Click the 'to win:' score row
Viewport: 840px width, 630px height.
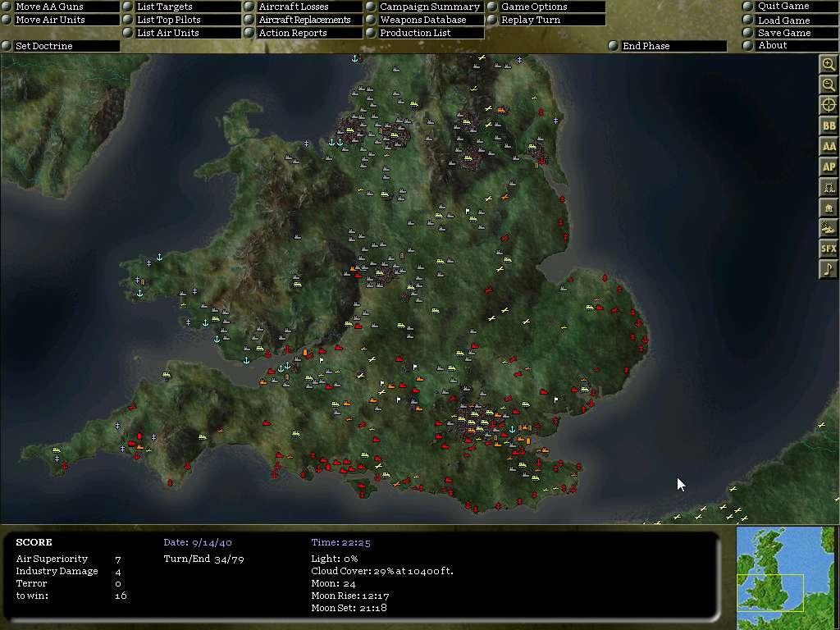71,596
